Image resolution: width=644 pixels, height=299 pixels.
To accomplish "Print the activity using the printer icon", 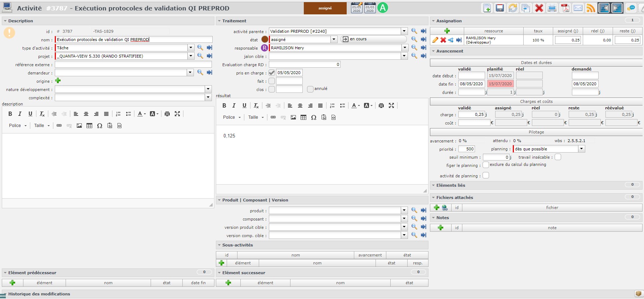I will pyautogui.click(x=552, y=8).
